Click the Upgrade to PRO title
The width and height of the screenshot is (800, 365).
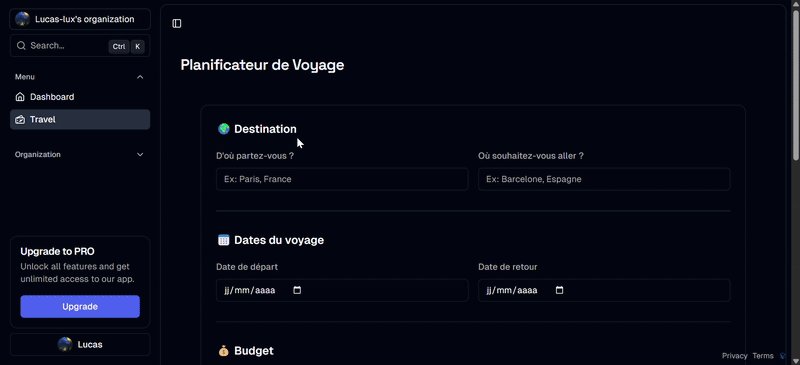[x=57, y=251]
